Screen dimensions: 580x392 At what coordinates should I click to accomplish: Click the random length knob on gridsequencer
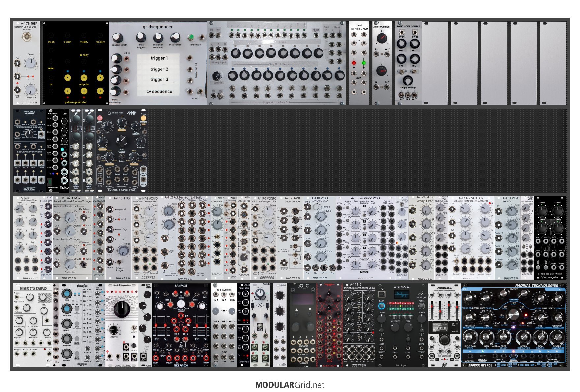[118, 38]
